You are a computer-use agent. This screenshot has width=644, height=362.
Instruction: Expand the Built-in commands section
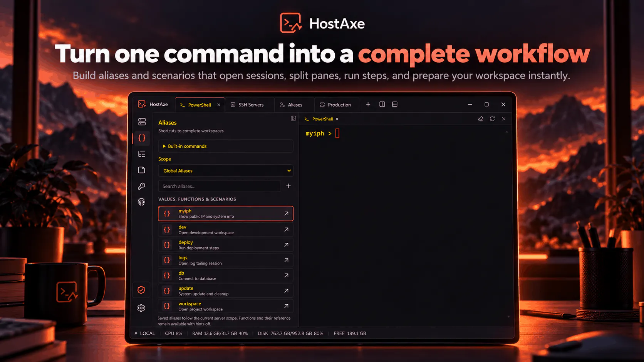point(226,146)
